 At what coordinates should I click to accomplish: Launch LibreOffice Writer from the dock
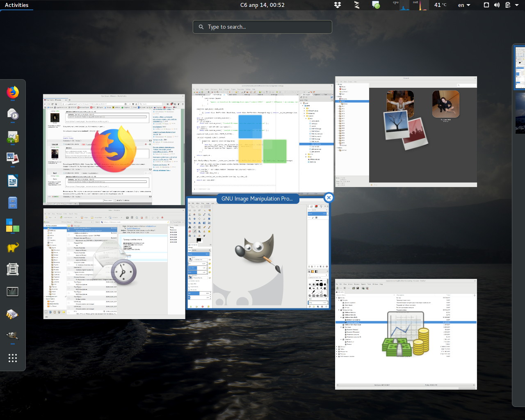(13, 181)
